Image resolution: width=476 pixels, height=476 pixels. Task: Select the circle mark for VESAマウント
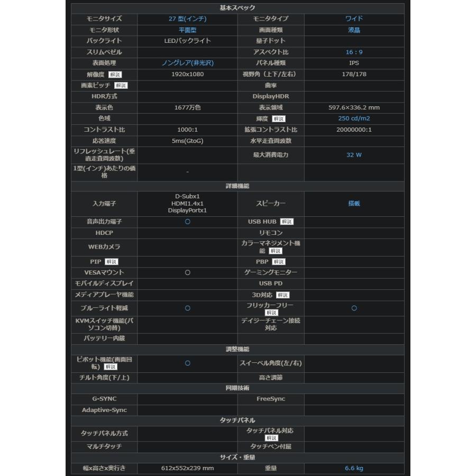187,272
